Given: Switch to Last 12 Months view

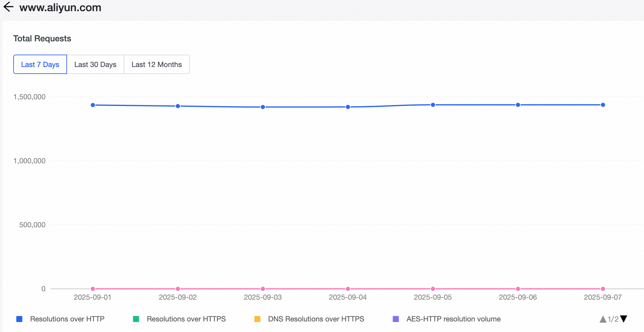Looking at the screenshot, I should [x=157, y=64].
